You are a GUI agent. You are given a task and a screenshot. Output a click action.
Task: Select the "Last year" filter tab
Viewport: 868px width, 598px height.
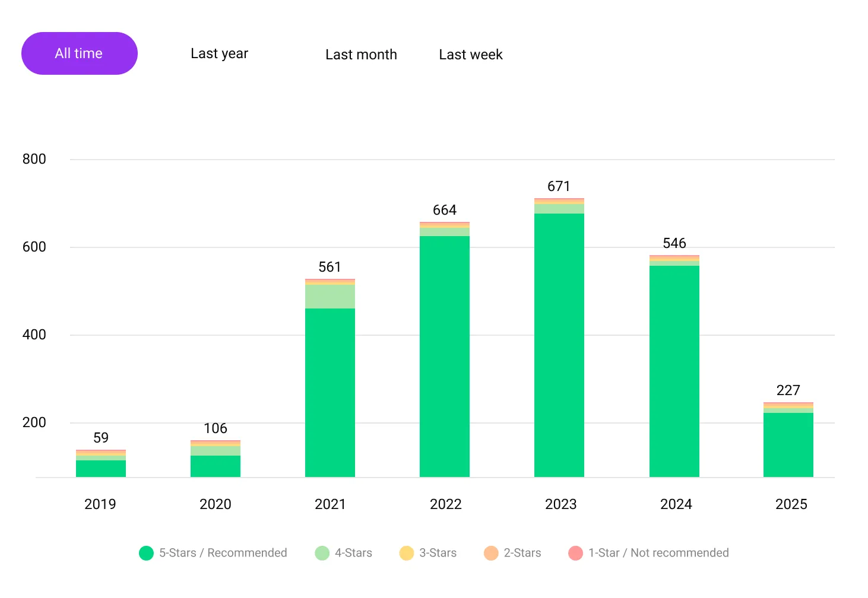tap(219, 53)
